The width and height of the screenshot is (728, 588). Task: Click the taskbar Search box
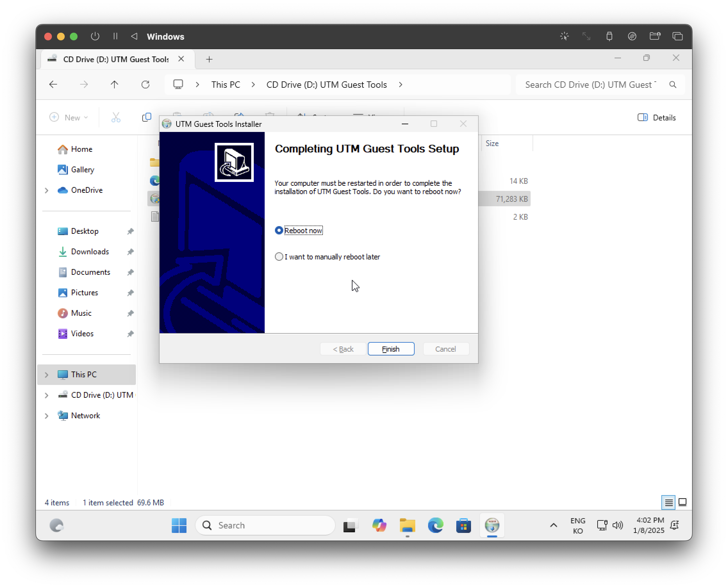coord(265,525)
